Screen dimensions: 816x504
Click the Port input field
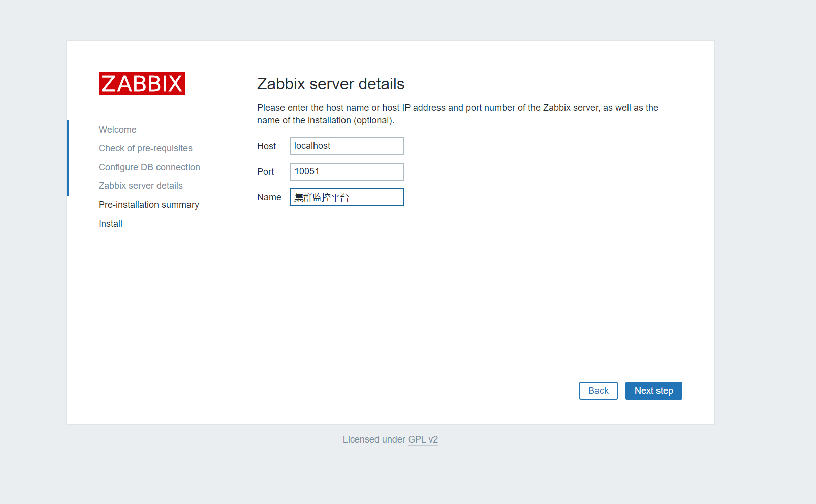pyautogui.click(x=347, y=172)
